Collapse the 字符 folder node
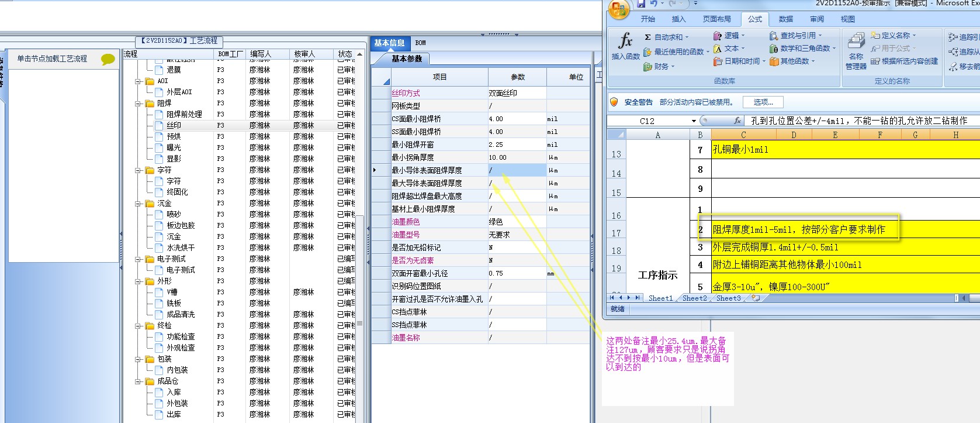Image resolution: width=980 pixels, height=423 pixels. pos(138,170)
